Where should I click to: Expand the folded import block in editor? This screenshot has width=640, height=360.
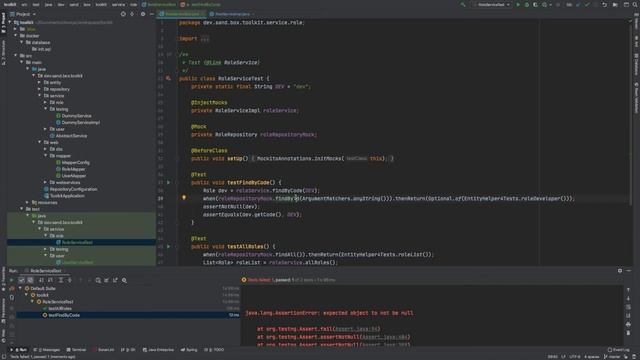pos(205,39)
